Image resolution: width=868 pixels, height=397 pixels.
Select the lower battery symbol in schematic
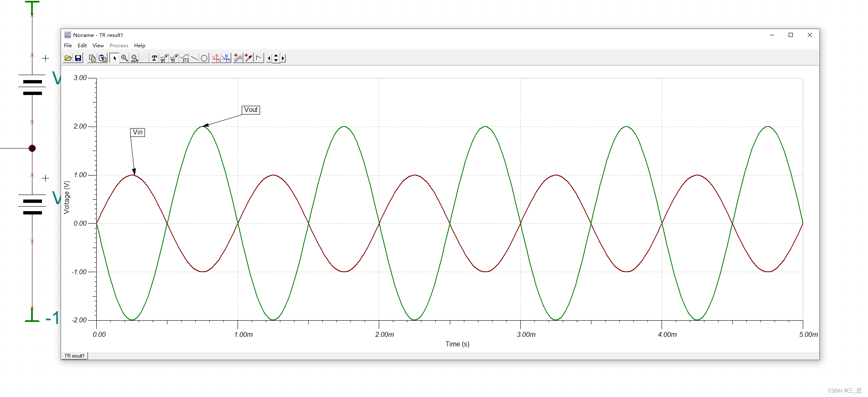[32, 205]
